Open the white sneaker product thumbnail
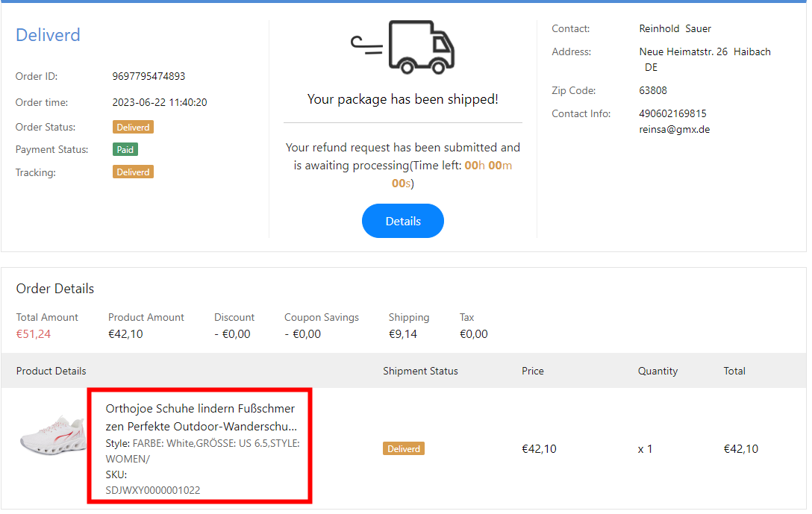This screenshot has width=812, height=514. pyautogui.click(x=51, y=436)
